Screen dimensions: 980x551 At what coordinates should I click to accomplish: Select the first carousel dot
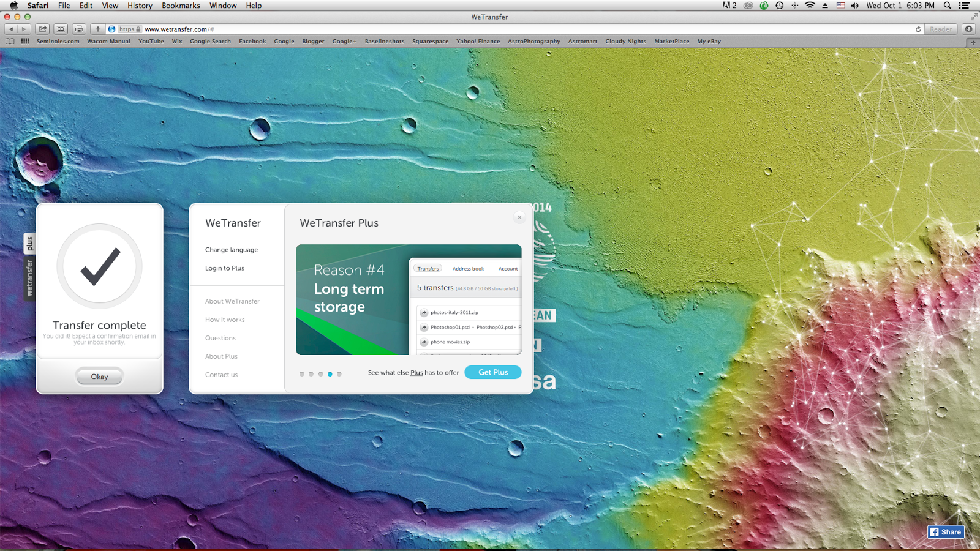pos(302,374)
